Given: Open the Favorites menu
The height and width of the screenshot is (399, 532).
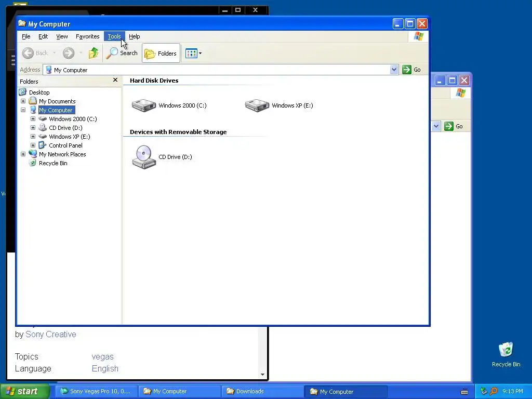Looking at the screenshot, I should click(87, 36).
